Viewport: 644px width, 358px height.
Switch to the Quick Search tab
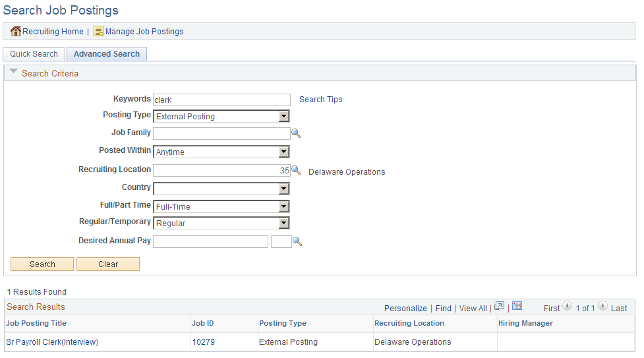click(x=34, y=54)
